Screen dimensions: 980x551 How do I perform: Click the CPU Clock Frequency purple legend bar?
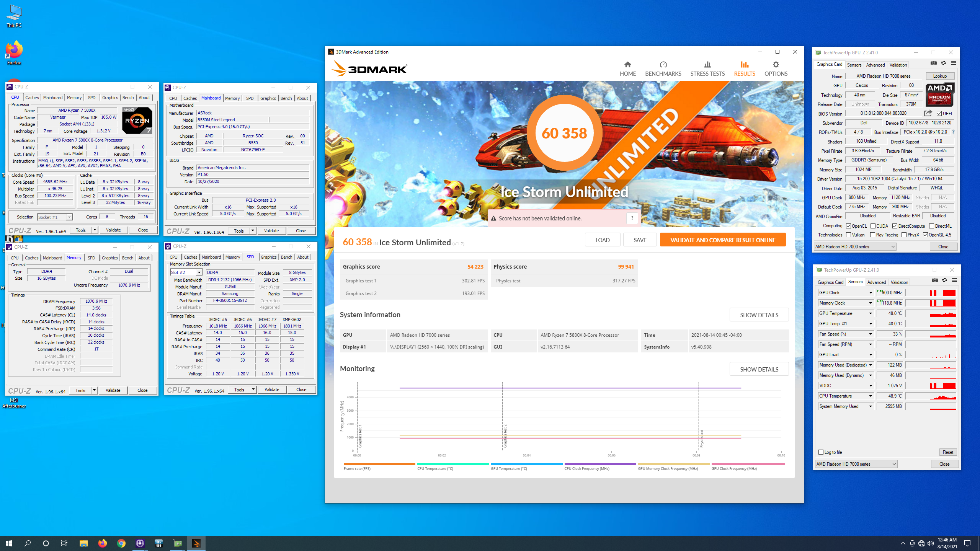[600, 464]
